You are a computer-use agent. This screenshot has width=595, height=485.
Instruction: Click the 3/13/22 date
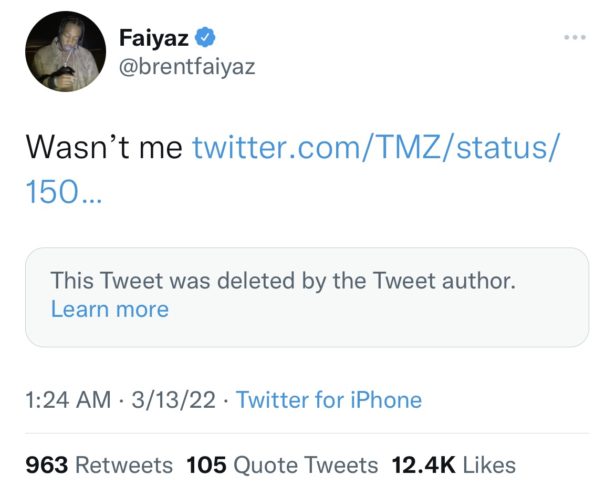(x=173, y=400)
